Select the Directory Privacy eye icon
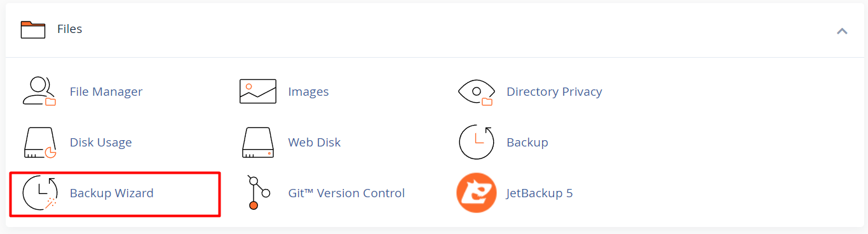The width and height of the screenshot is (868, 234). pos(476,91)
